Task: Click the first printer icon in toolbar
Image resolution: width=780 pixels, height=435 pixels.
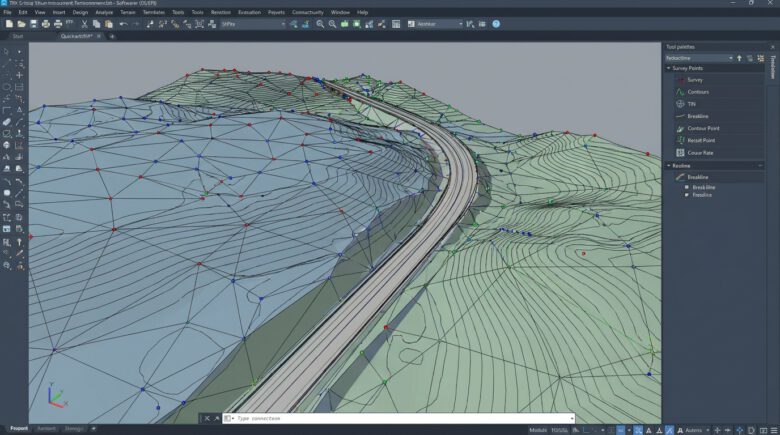Action: click(x=46, y=24)
